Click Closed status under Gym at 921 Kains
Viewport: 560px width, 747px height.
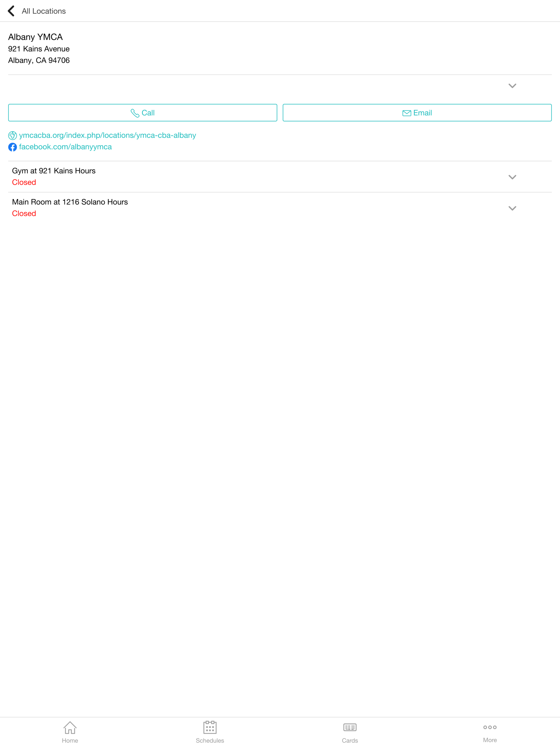24,182
